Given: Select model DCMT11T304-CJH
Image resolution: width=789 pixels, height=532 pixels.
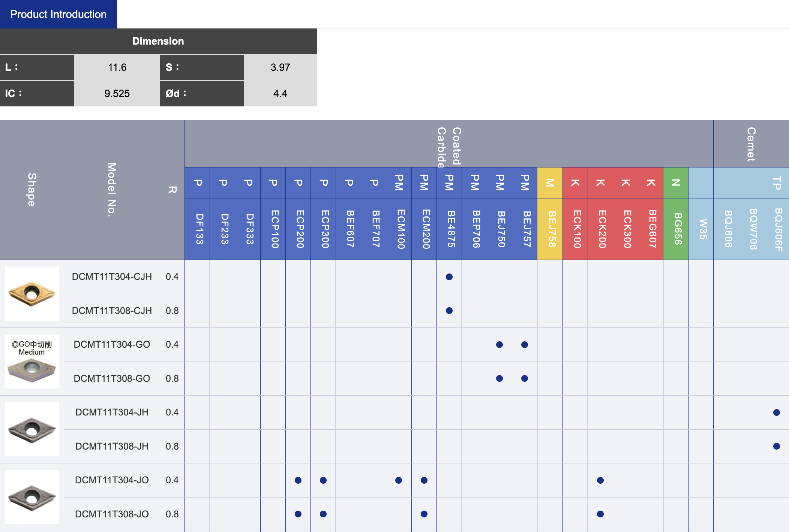Looking at the screenshot, I should 112,277.
